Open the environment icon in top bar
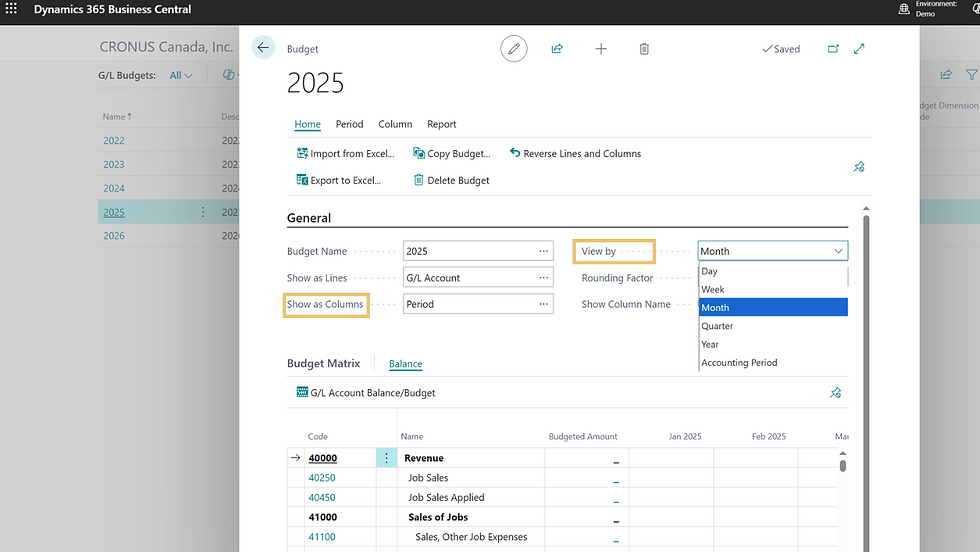980x552 pixels. point(904,9)
